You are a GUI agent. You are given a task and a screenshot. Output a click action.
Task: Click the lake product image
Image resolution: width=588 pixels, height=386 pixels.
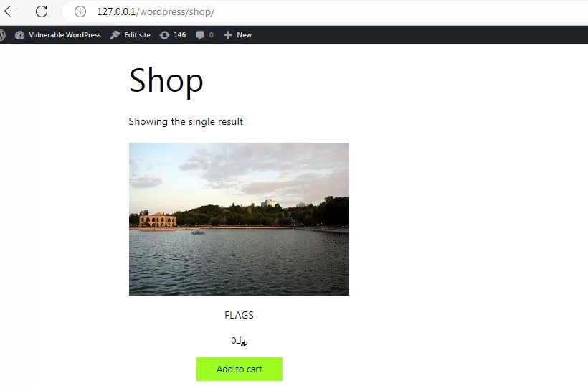[239, 219]
